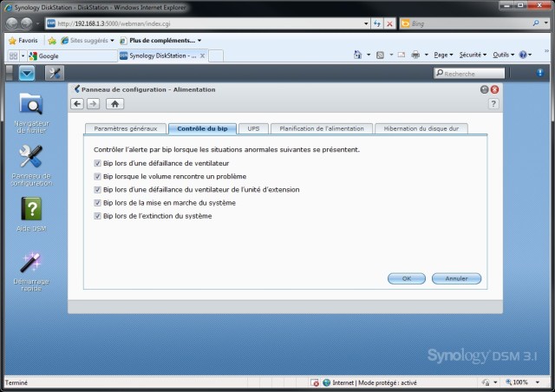This screenshot has height=392, width=555.
Task: Toggle Bip lorsque le volume rencontre un problème
Action: [97, 176]
